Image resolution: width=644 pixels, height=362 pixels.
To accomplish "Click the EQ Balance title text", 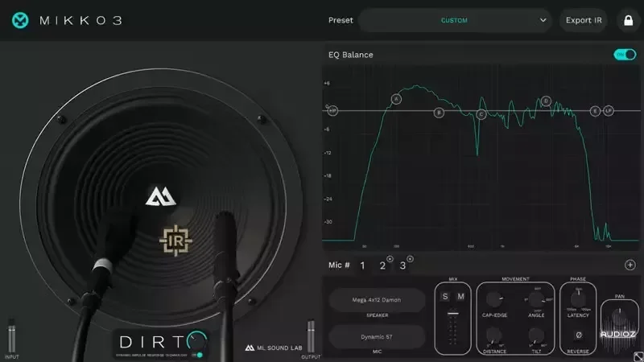I will [351, 55].
